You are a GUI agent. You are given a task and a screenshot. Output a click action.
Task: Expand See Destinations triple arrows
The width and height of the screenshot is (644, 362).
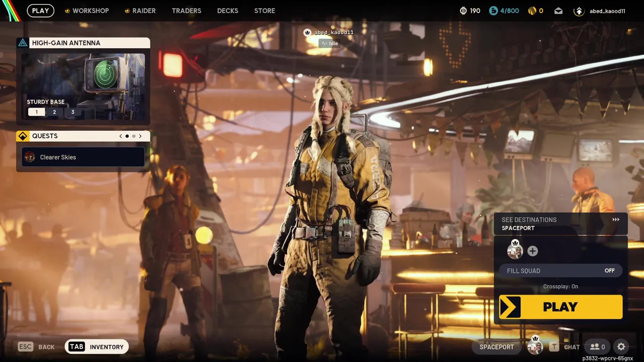(616, 220)
